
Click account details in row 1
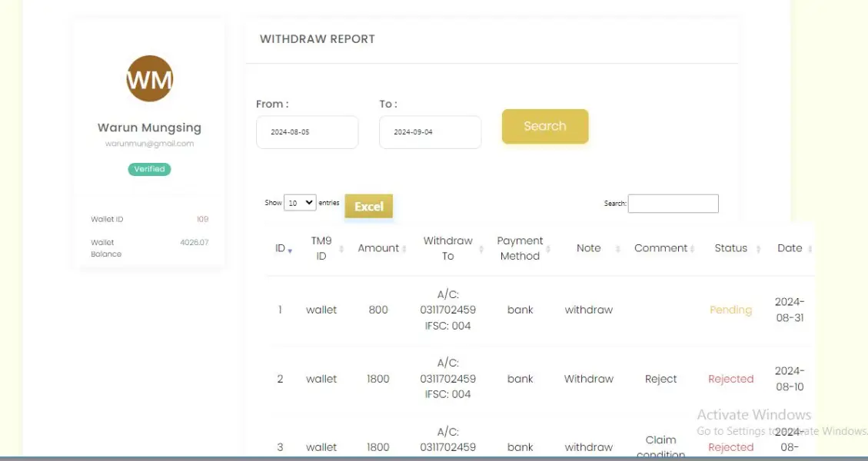tap(448, 310)
